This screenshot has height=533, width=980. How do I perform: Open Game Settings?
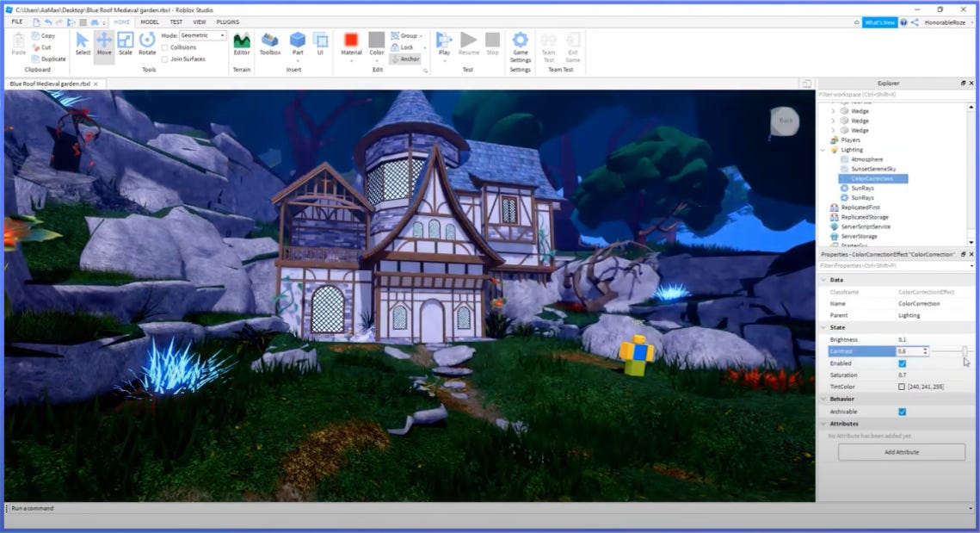[x=520, y=46]
